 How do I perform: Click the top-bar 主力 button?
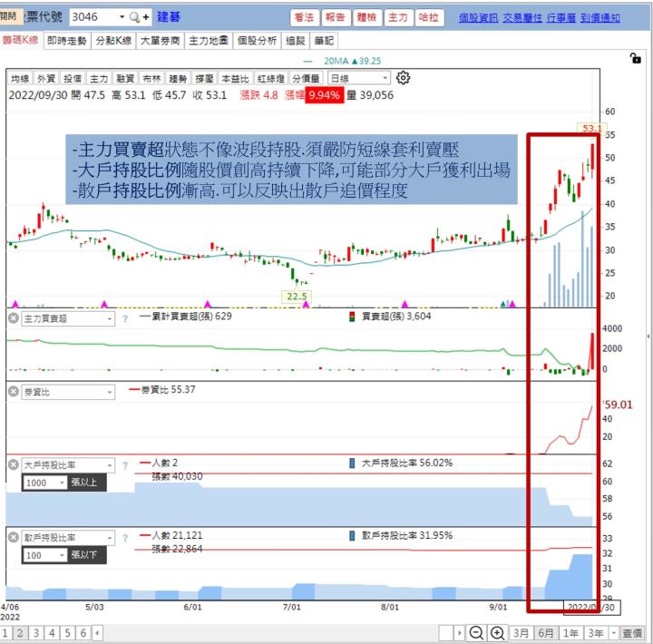click(x=398, y=17)
